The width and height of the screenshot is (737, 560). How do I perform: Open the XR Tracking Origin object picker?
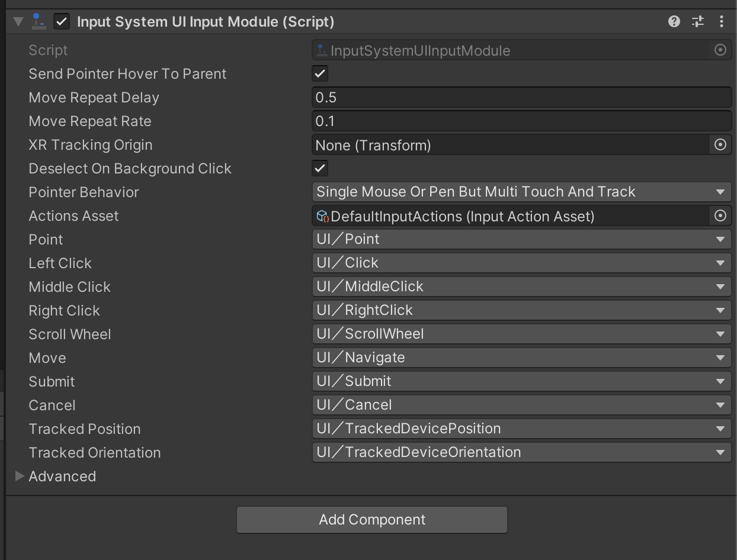pos(720,144)
